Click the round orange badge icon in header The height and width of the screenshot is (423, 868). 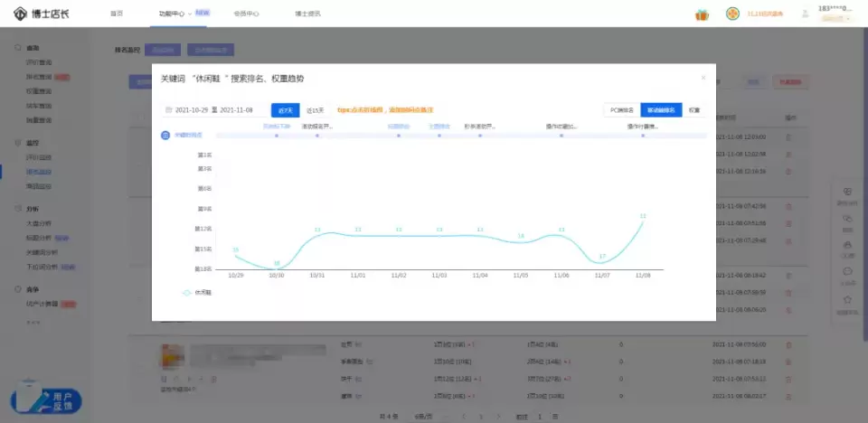(x=732, y=14)
